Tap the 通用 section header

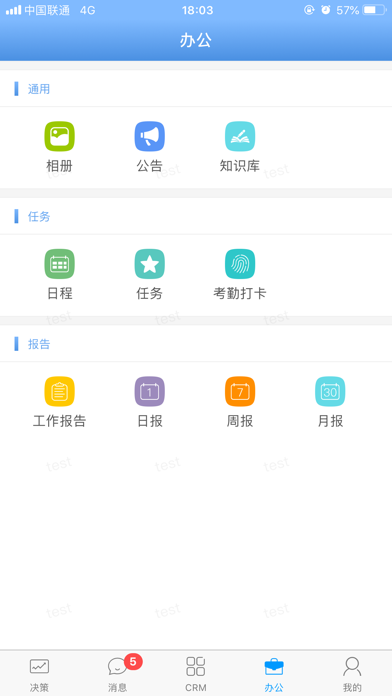pos(39,89)
